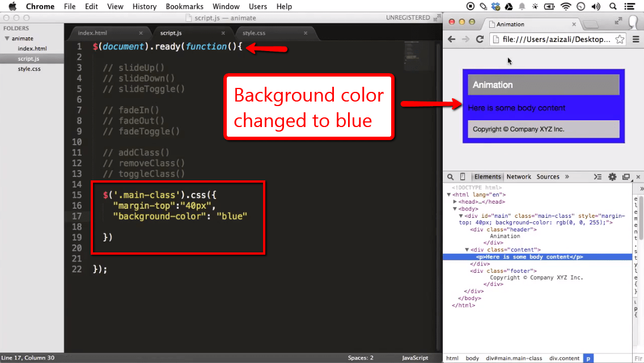Undock DevTools into a separate window

point(626,176)
